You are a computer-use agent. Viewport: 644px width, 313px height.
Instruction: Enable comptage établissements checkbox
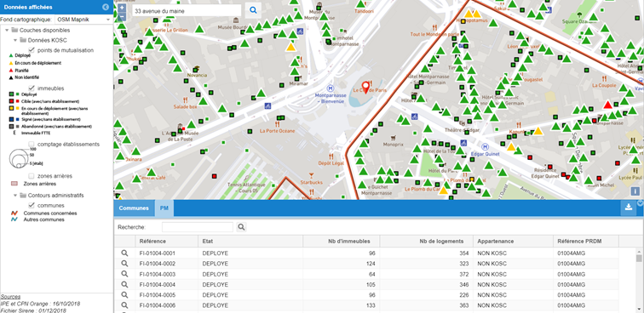coord(32,144)
